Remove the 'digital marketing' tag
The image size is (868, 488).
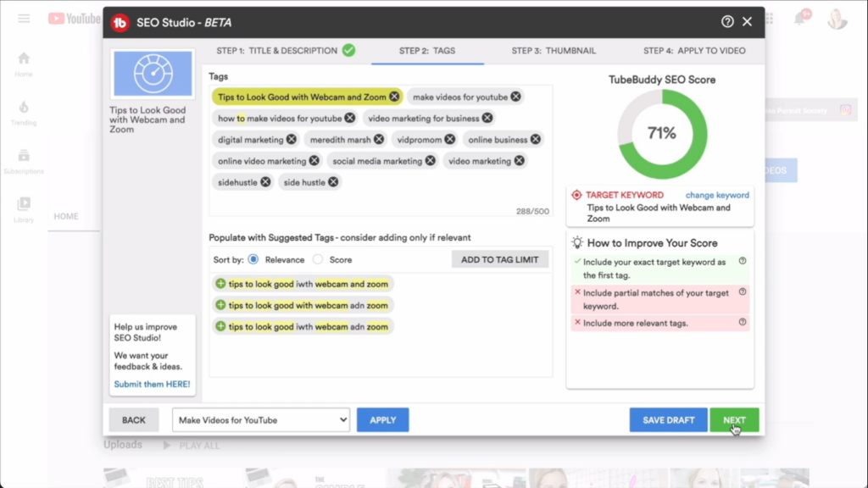292,140
